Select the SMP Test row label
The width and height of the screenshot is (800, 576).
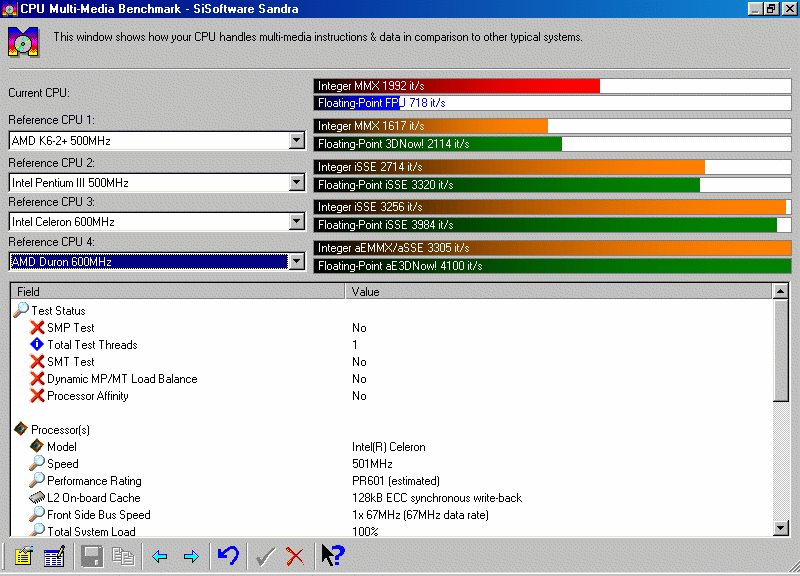[70, 328]
